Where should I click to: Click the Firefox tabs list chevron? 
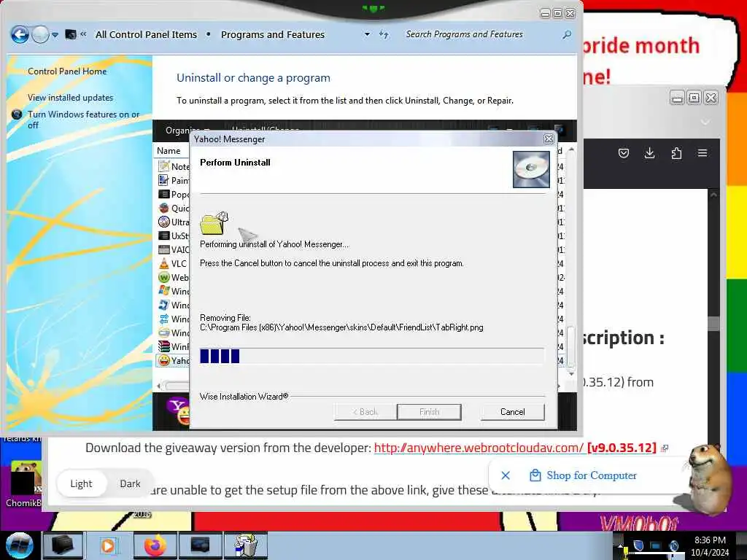(705, 122)
